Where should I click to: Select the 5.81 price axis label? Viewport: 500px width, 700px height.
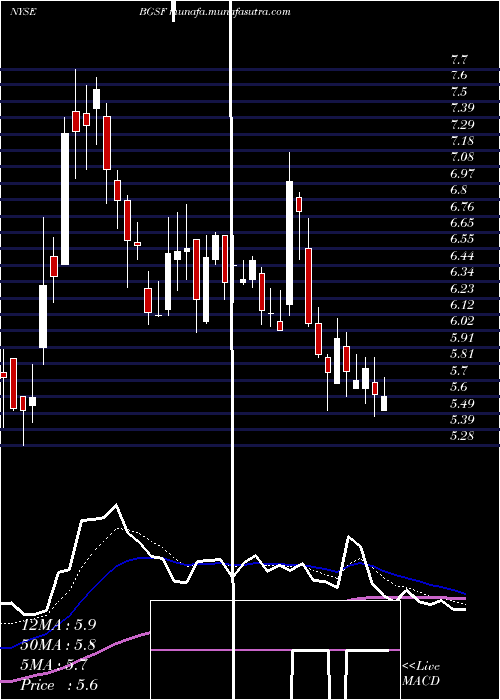pyautogui.click(x=462, y=354)
